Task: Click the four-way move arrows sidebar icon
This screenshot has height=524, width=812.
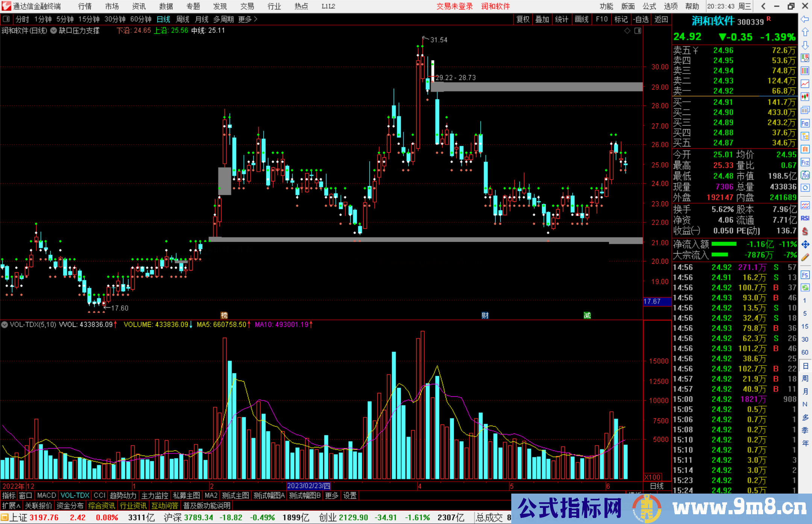Action: tap(805, 245)
